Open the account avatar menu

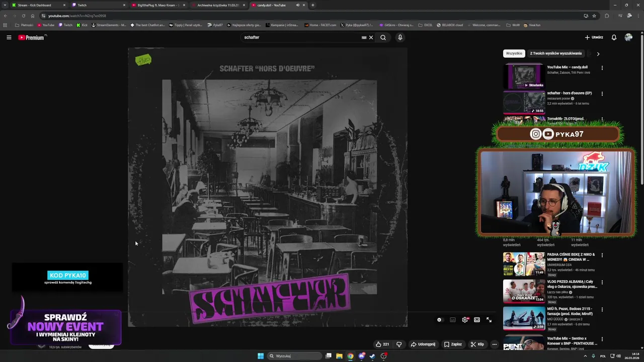(x=628, y=37)
